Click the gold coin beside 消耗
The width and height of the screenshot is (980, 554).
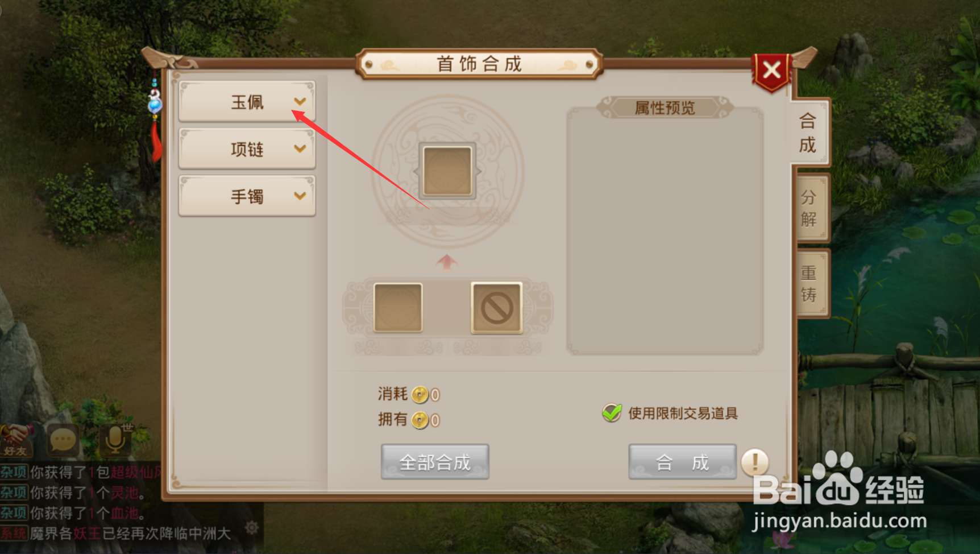tap(420, 394)
